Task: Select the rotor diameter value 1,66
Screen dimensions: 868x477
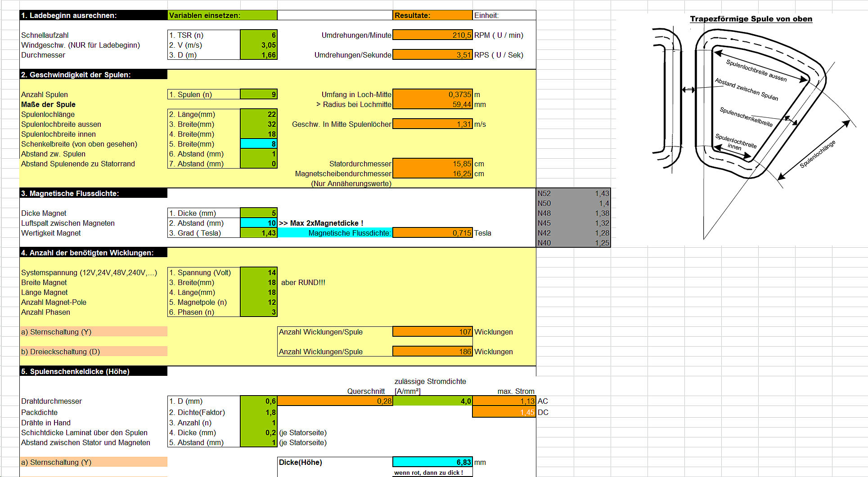Action: click(x=259, y=55)
